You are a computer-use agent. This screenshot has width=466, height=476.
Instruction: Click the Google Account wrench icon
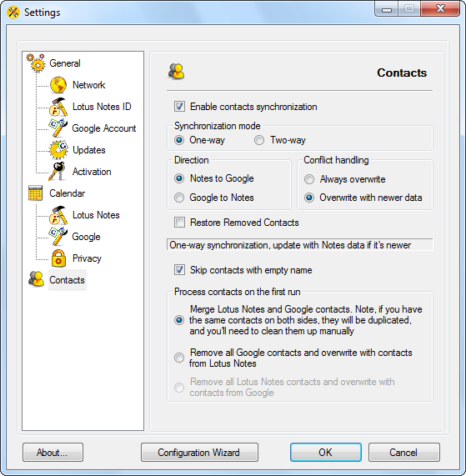click(58, 128)
